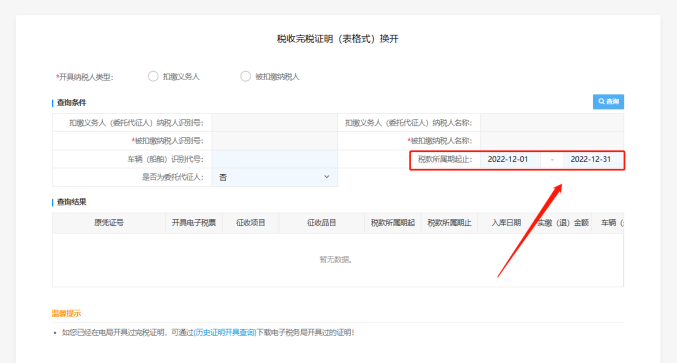The image size is (677, 363).
Task: Click the 税款所属期止 column header
Action: [x=449, y=223]
